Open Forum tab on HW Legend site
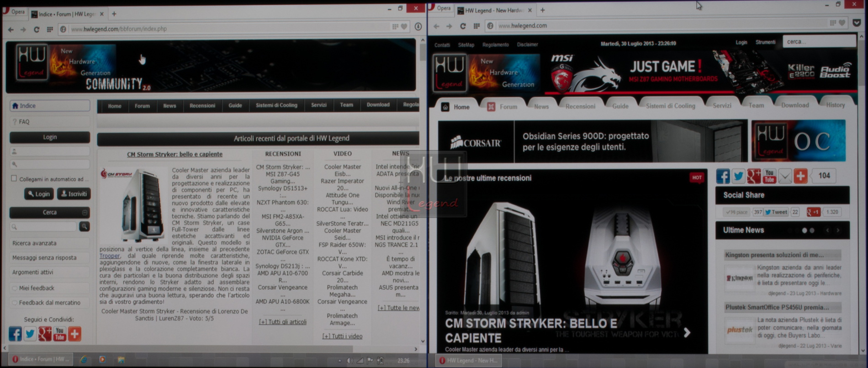The width and height of the screenshot is (868, 368). (x=503, y=107)
